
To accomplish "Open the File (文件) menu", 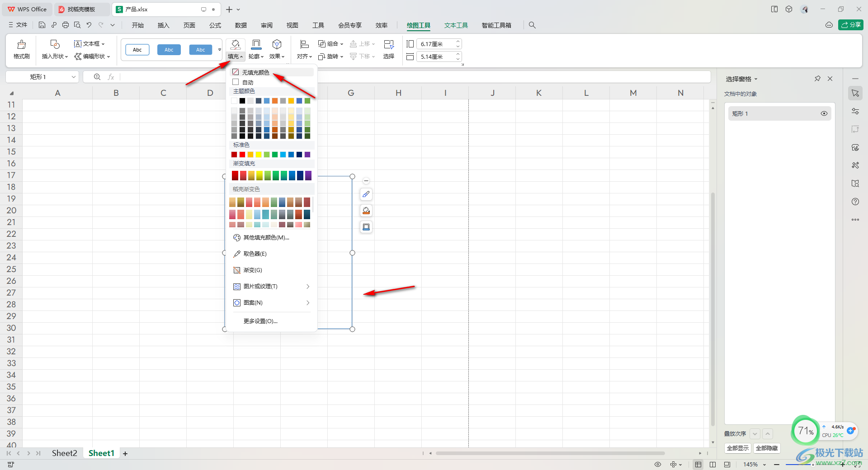I will [18, 25].
